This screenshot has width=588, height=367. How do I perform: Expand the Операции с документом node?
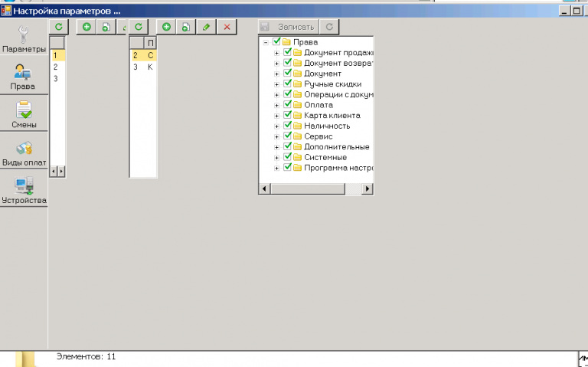276,95
